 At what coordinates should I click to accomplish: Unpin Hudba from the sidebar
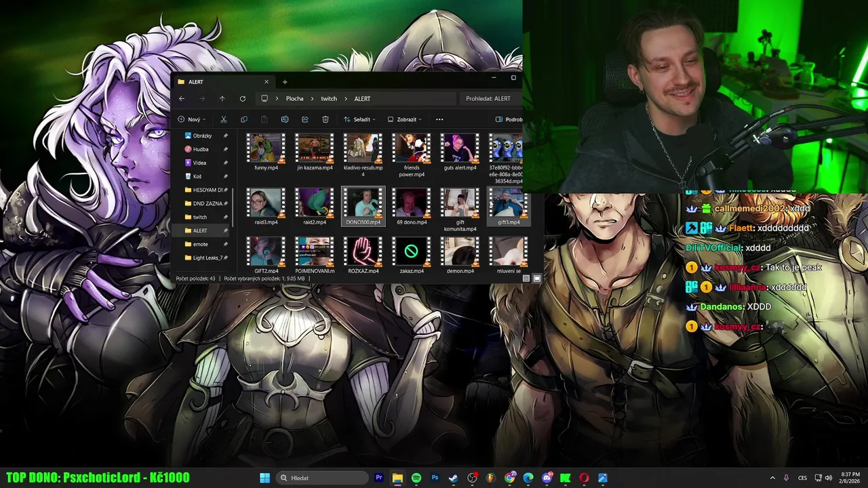225,149
